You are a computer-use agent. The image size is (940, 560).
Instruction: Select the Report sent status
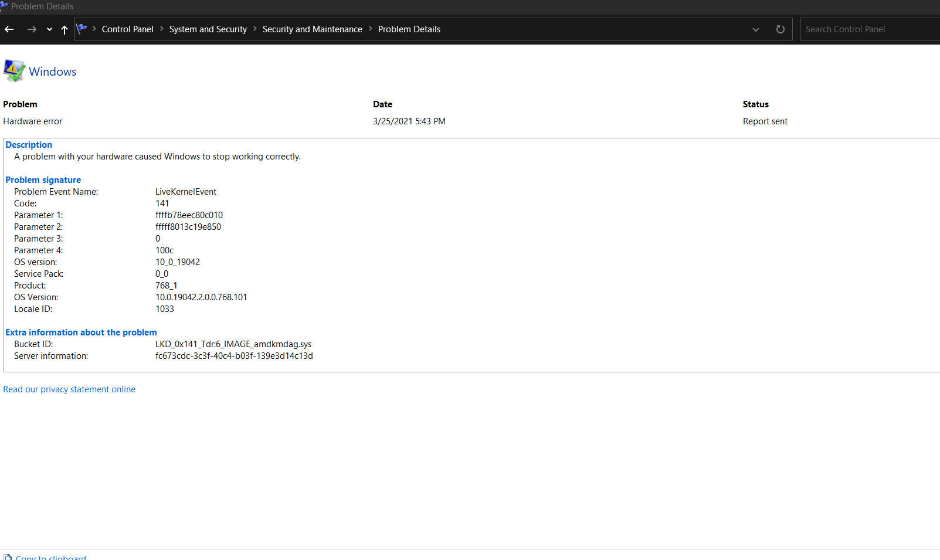click(x=765, y=121)
